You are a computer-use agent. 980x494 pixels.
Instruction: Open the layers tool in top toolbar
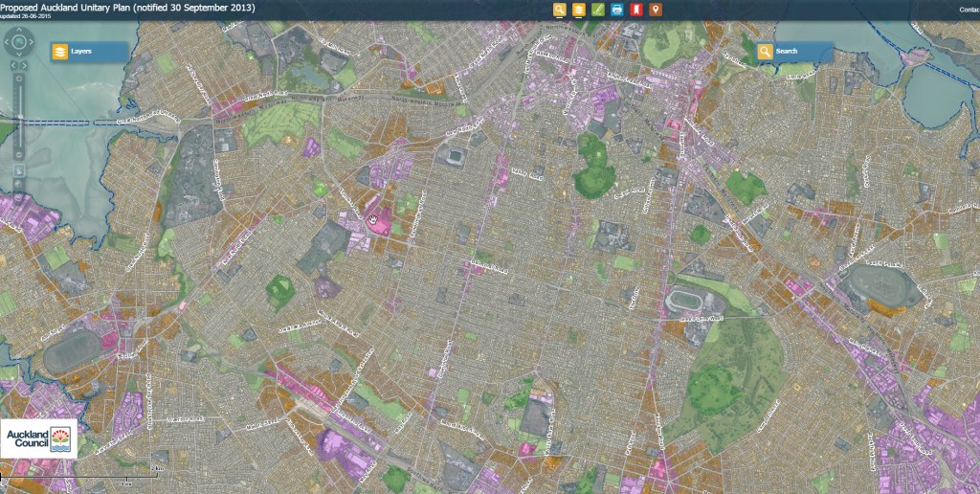[x=578, y=10]
